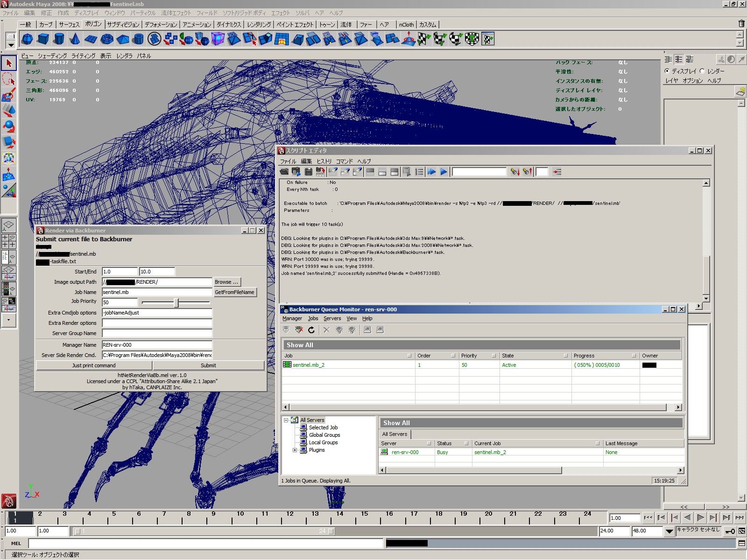Select the Lasso tool in toolbox
The image size is (747, 560).
coord(9,79)
